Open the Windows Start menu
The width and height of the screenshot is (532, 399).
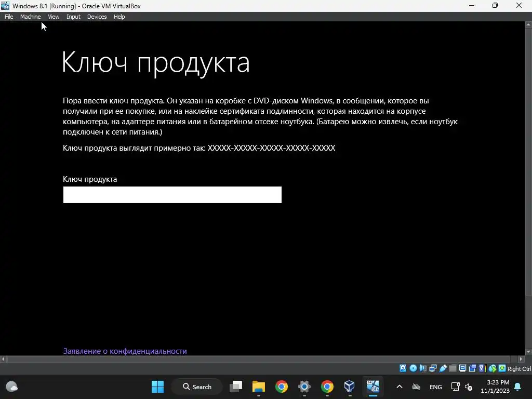(157, 387)
